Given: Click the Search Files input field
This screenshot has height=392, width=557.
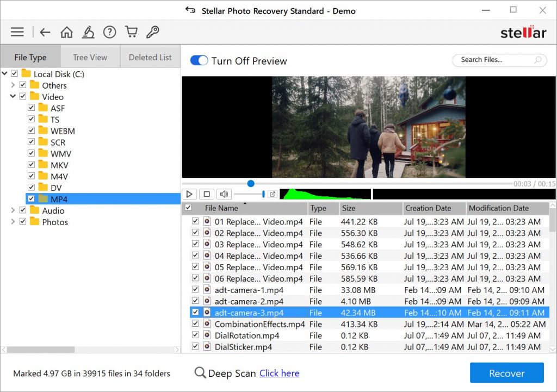Looking at the screenshot, I should pyautogui.click(x=499, y=60).
